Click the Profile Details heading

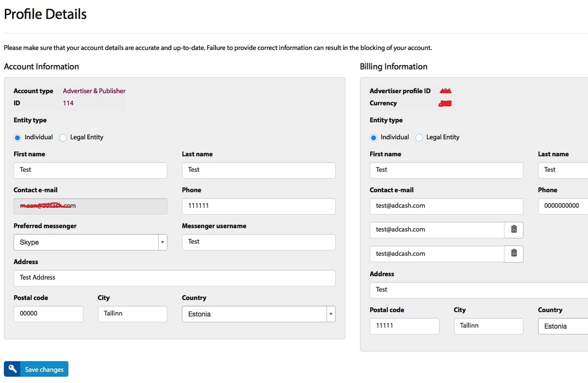[x=46, y=14]
